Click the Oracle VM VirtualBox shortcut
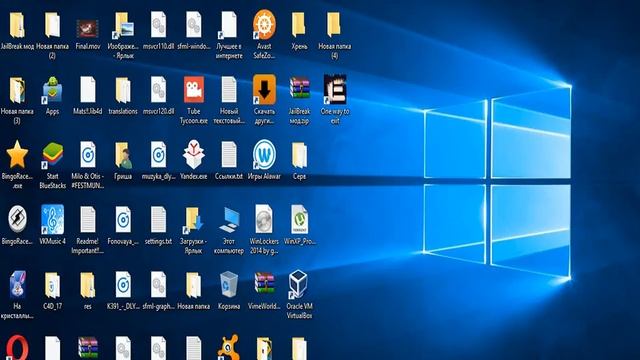The image size is (640, 360). point(298,284)
